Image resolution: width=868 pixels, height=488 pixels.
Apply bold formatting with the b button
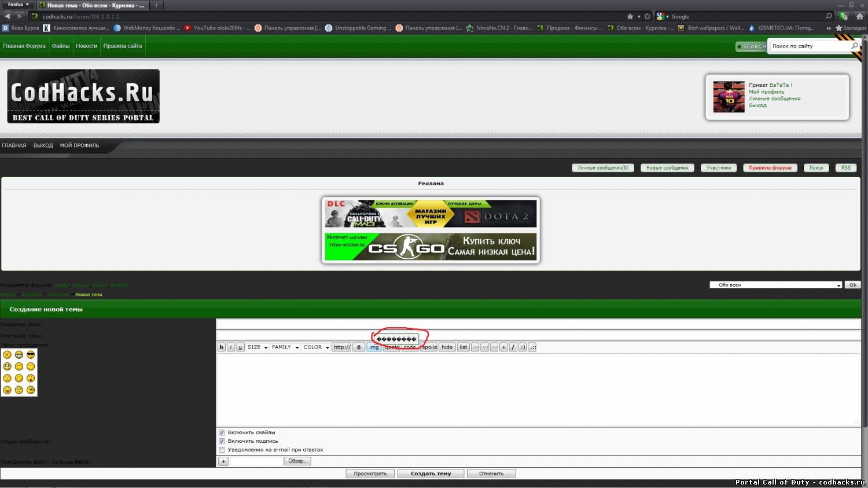click(222, 347)
